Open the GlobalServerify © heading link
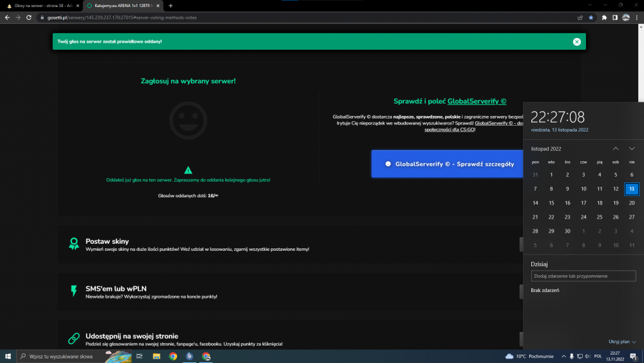This screenshot has height=363, width=644. click(477, 101)
